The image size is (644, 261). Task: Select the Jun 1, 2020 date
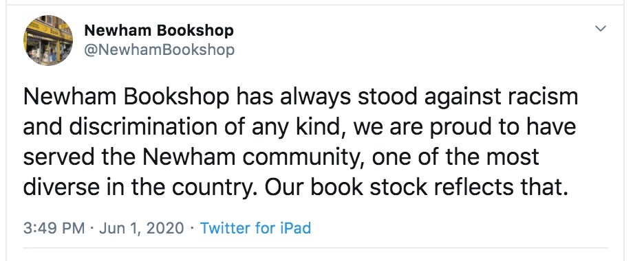tap(141, 228)
